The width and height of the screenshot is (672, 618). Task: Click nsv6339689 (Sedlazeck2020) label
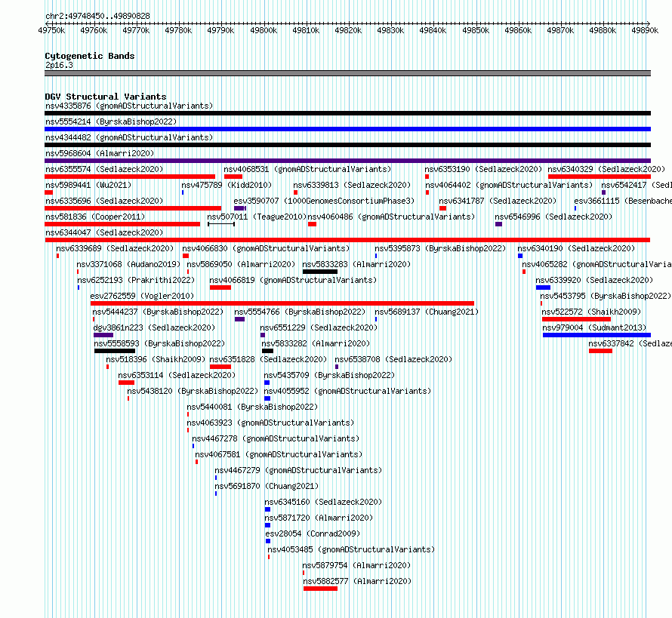(x=115, y=248)
